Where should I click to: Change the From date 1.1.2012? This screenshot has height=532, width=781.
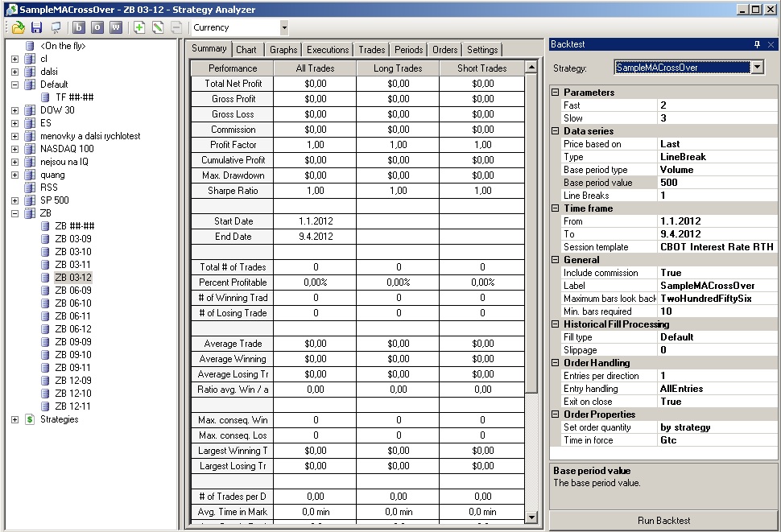point(717,221)
